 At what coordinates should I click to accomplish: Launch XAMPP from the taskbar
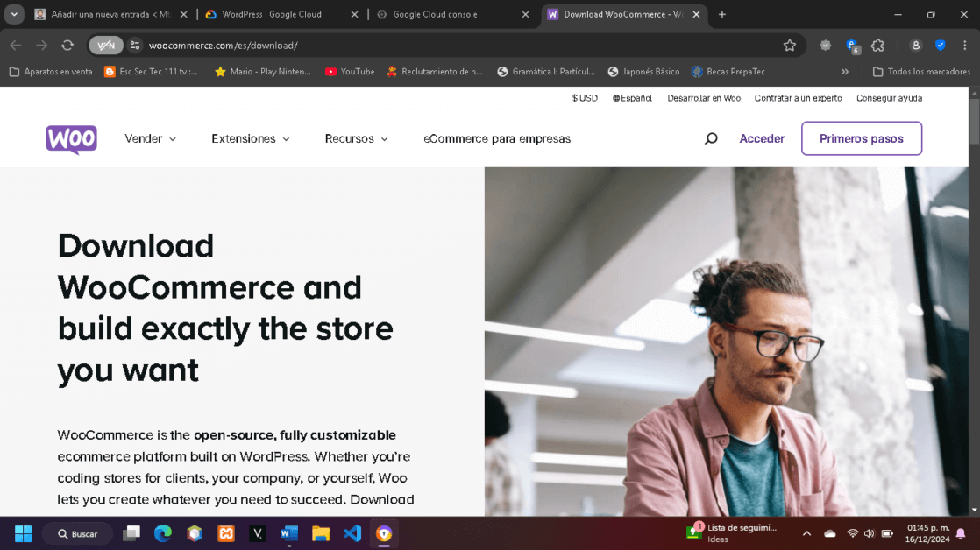tap(226, 533)
